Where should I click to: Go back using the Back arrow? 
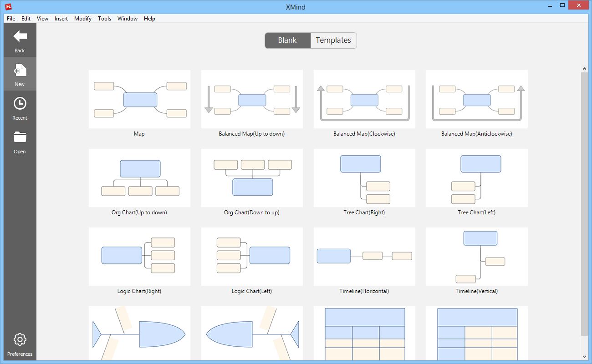click(x=20, y=36)
